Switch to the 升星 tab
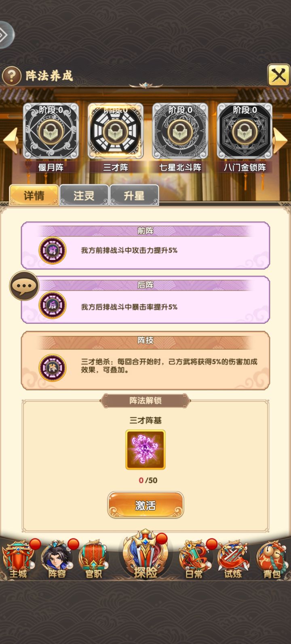Screen dimensions: 291x644 pos(134,195)
